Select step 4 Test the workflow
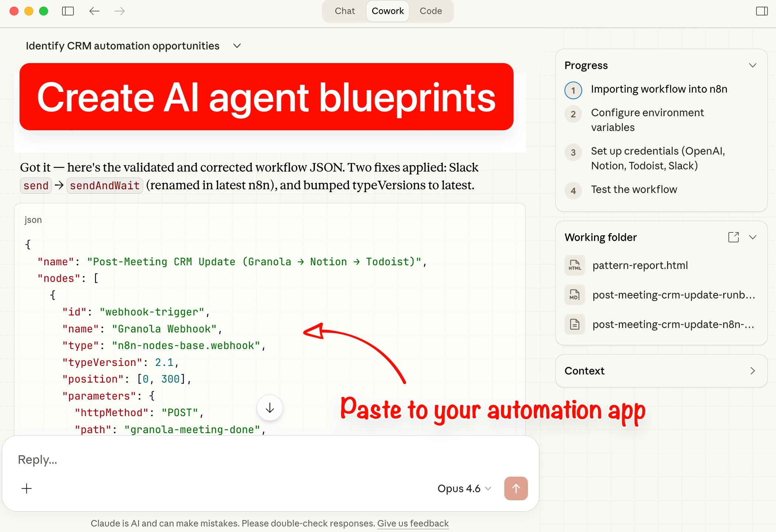The width and height of the screenshot is (776, 532). [634, 190]
